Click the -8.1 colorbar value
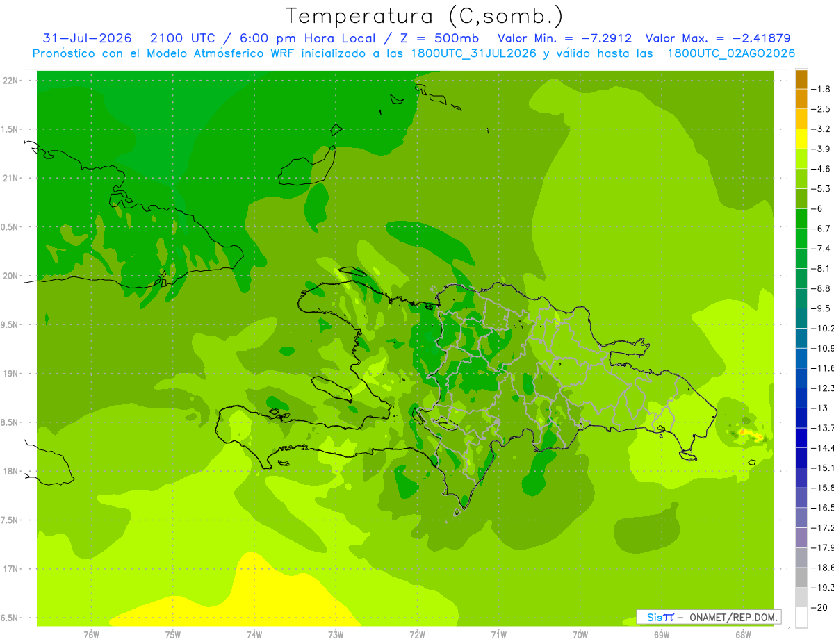This screenshot has height=644, width=834. pos(821,268)
